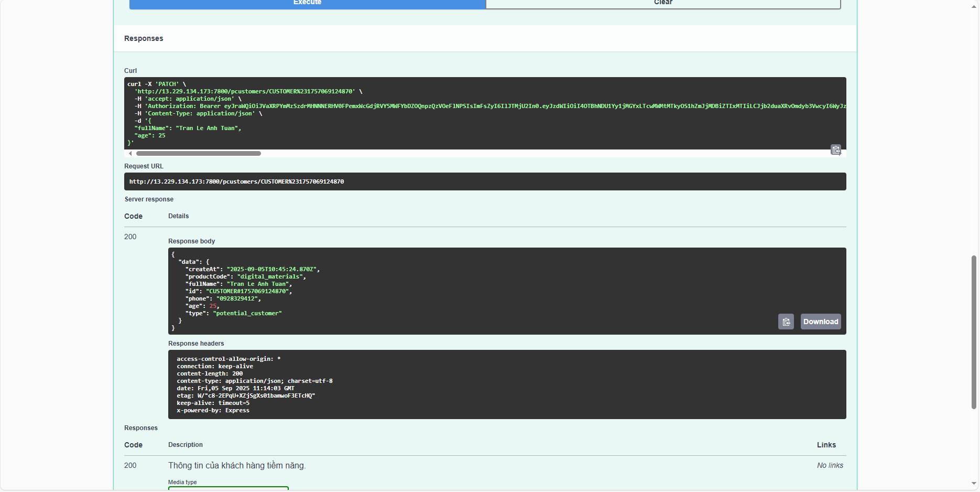This screenshot has height=492, width=980.
Task: Open the Media type dropdown
Action: coord(228,488)
